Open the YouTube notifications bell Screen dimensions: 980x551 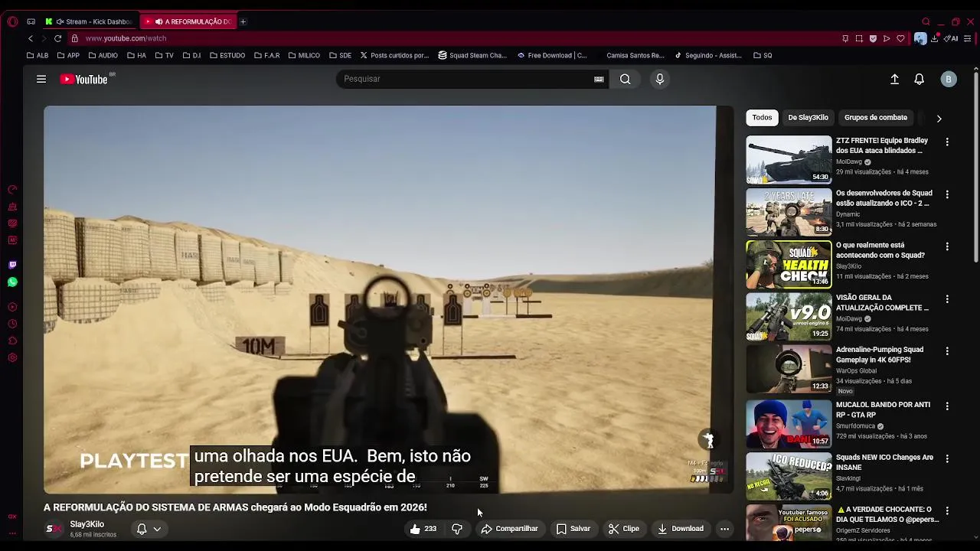(920, 79)
